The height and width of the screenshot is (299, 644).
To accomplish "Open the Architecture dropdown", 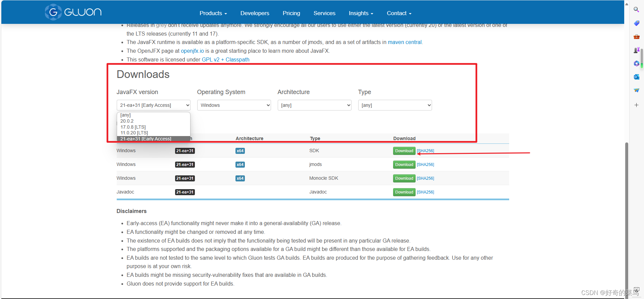I will 315,105.
